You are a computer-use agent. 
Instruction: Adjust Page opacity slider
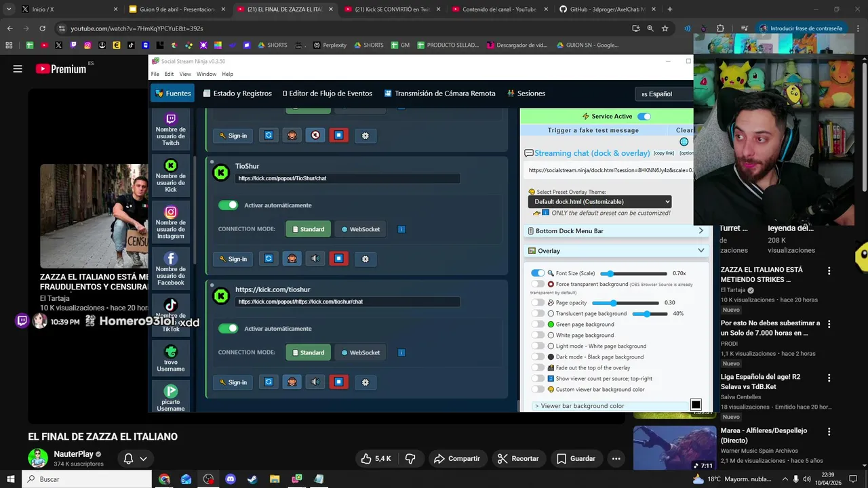click(625, 303)
